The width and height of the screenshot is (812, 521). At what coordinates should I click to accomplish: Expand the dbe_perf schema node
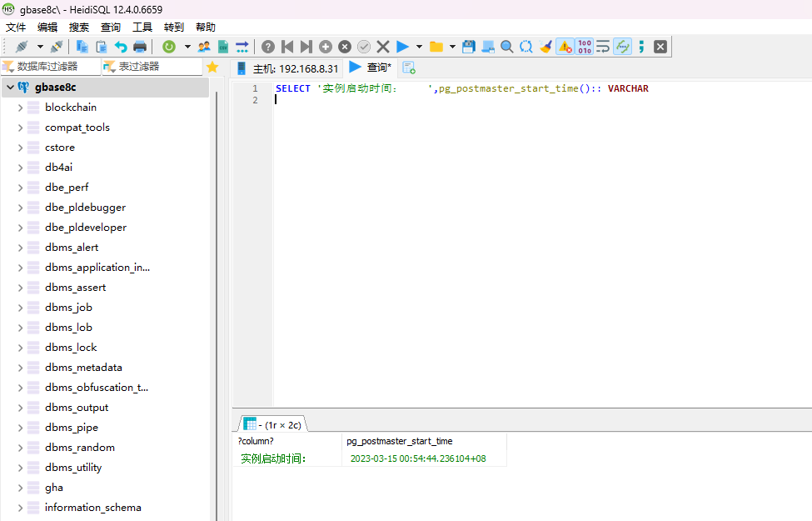pos(20,188)
